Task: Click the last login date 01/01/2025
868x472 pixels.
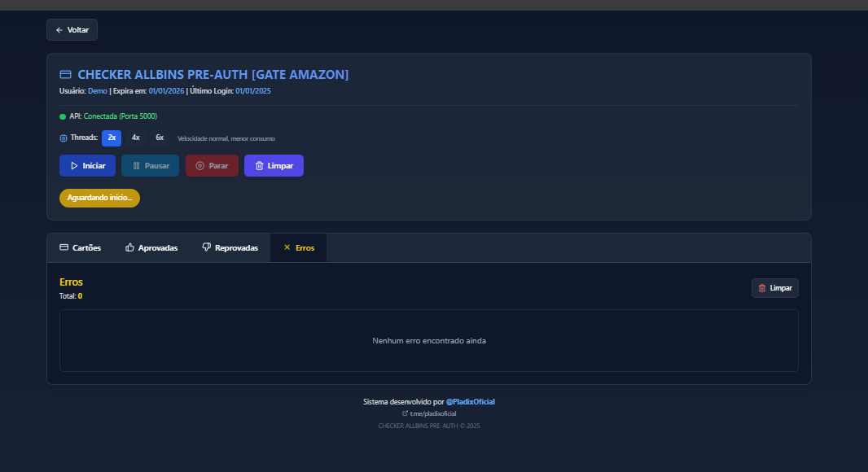Action: click(253, 91)
